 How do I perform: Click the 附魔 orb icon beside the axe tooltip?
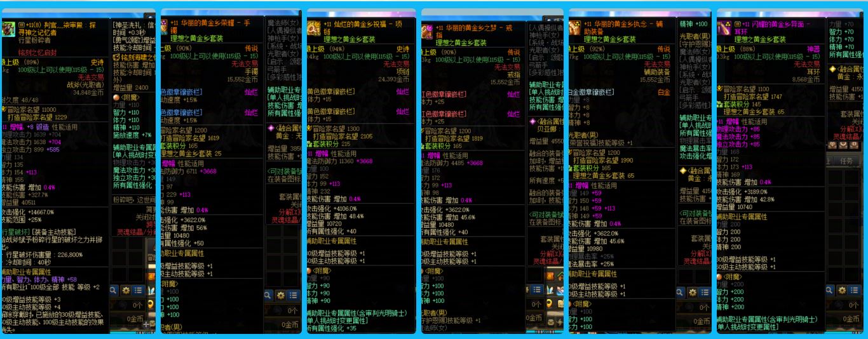[x=116, y=98]
